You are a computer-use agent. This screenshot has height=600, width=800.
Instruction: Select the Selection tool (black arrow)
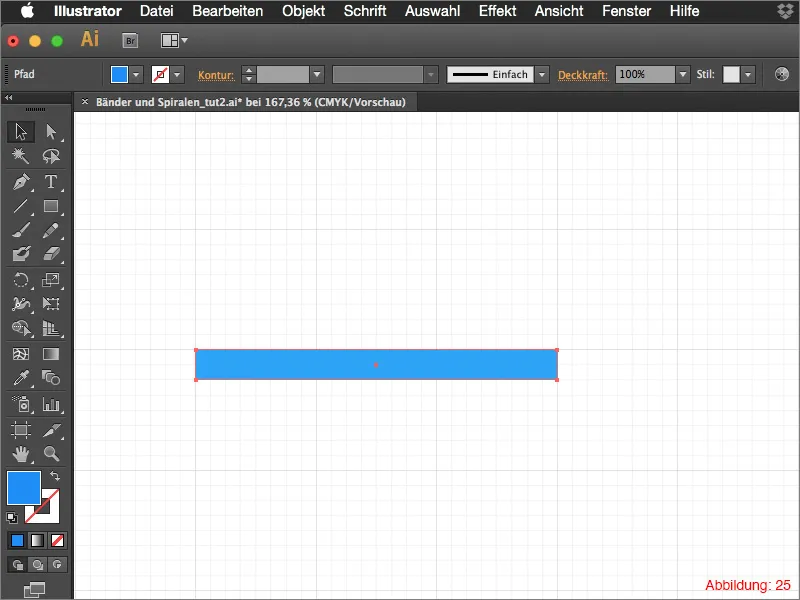21,132
